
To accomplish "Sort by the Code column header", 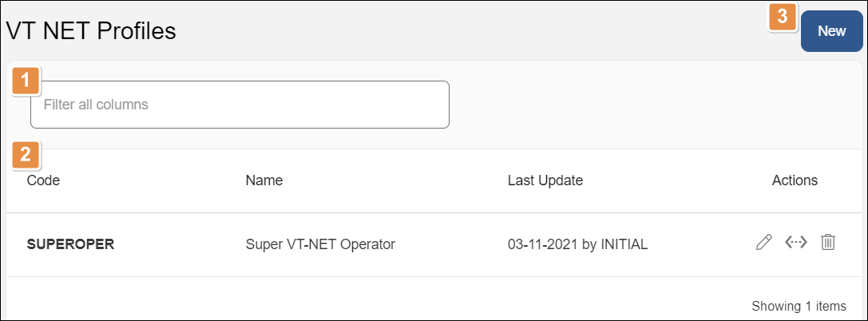I will [x=43, y=180].
